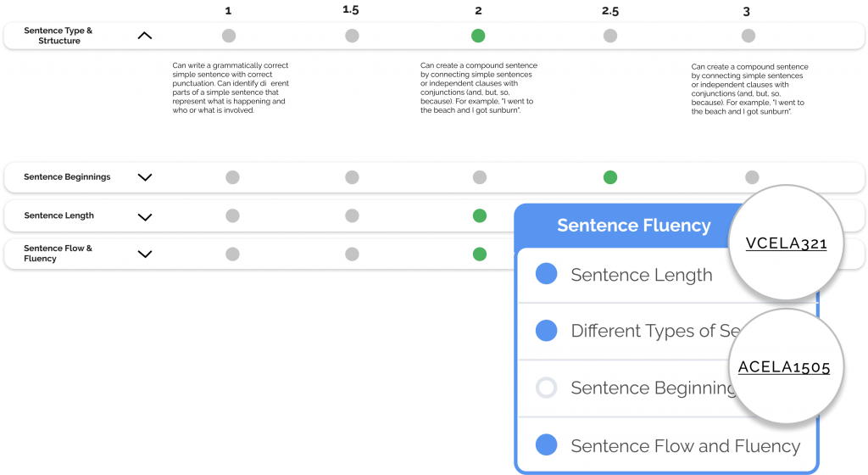Image resolution: width=868 pixels, height=475 pixels.
Task: Click green level 2 dot in Sentence Length
Action: 480,215
